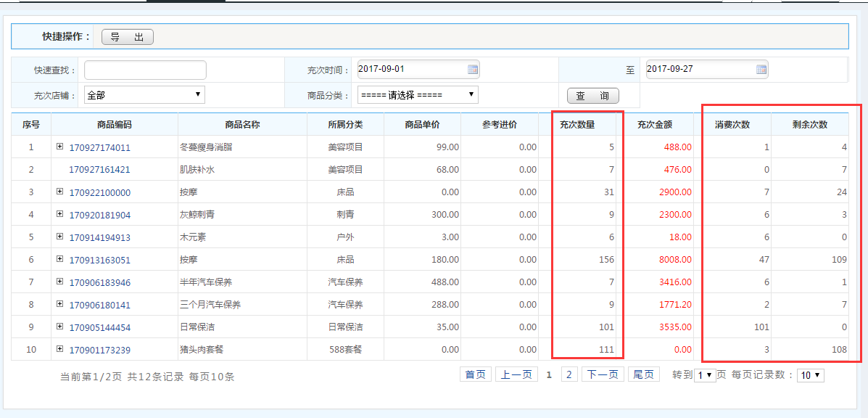This screenshot has width=868, height=418.
Task: Click the 首页 first page link
Action: pos(475,374)
